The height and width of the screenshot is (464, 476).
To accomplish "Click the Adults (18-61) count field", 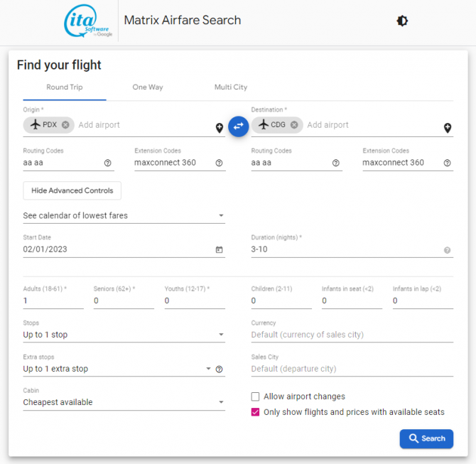I will pyautogui.click(x=53, y=301).
